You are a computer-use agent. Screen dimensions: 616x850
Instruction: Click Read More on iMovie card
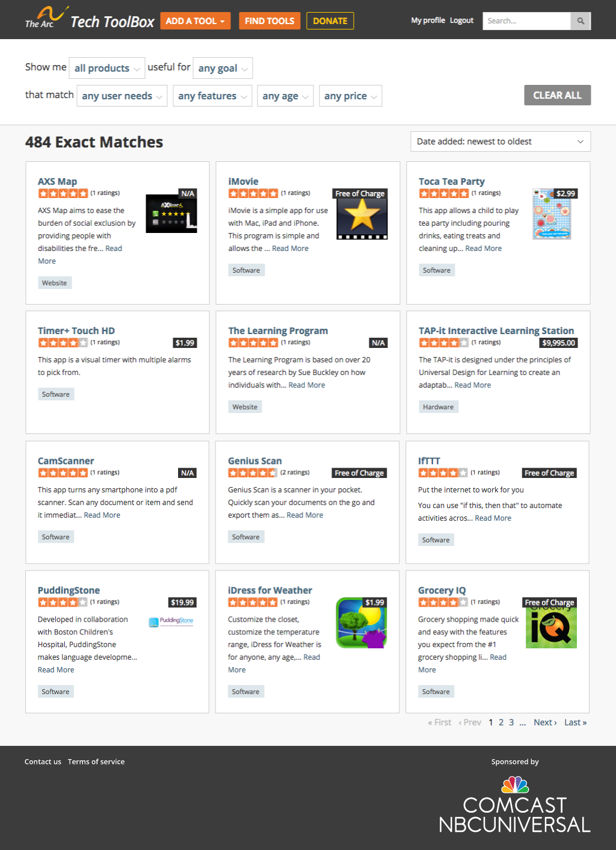(x=290, y=248)
